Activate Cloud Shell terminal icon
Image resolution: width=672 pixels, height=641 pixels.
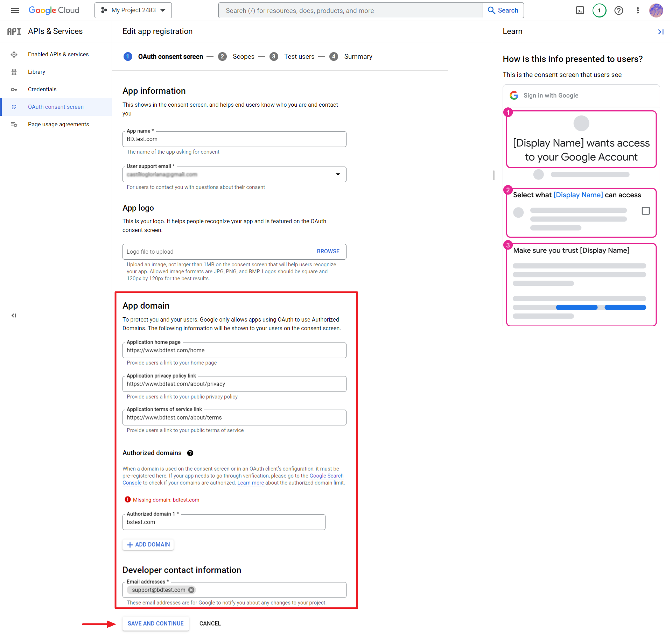580,10
